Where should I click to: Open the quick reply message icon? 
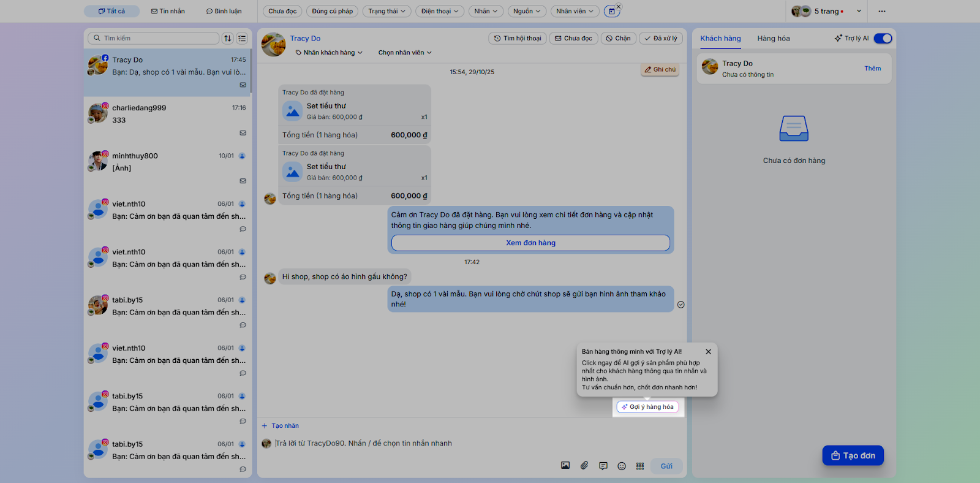pyautogui.click(x=603, y=466)
